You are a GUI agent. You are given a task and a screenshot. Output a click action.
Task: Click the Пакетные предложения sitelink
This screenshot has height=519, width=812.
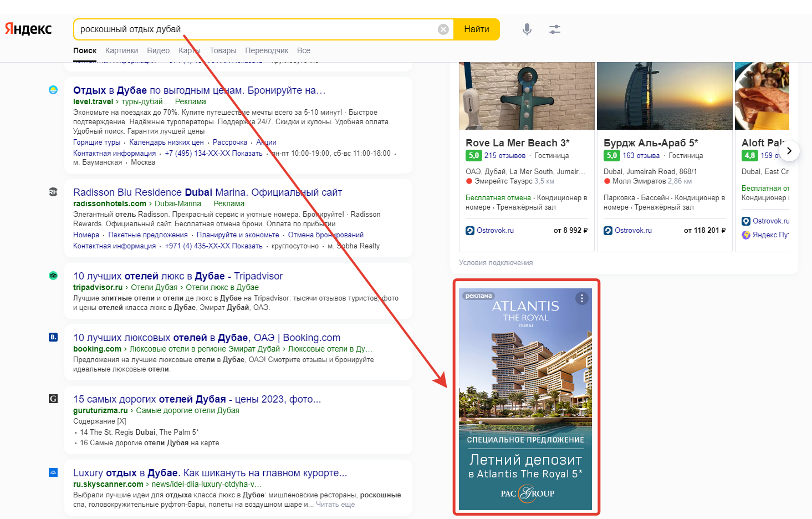[x=148, y=235]
